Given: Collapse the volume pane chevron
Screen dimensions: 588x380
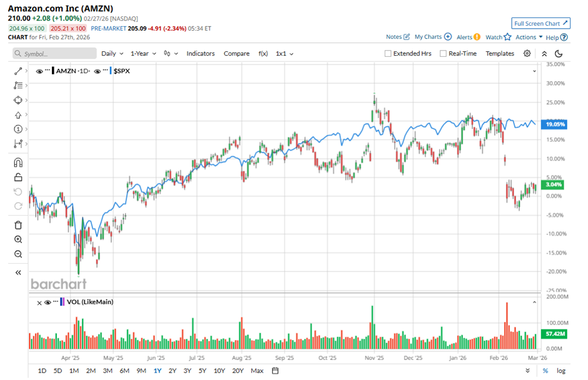Looking at the screenshot, I should 534,302.
